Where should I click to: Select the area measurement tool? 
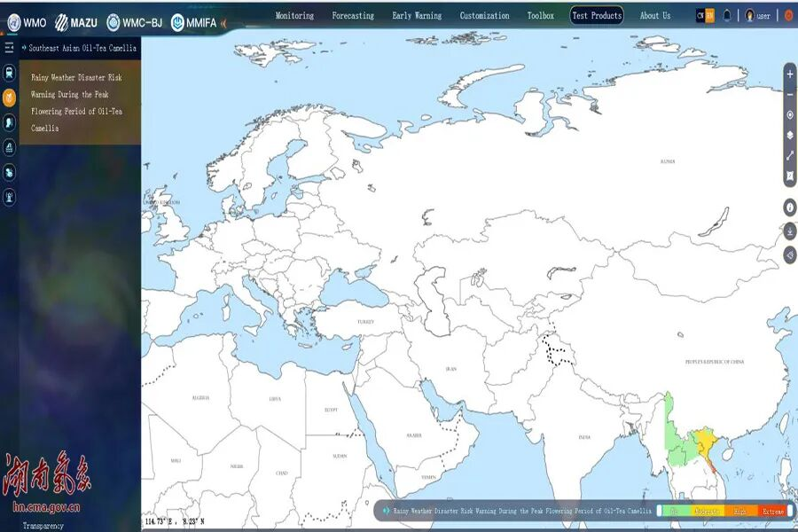tap(789, 176)
